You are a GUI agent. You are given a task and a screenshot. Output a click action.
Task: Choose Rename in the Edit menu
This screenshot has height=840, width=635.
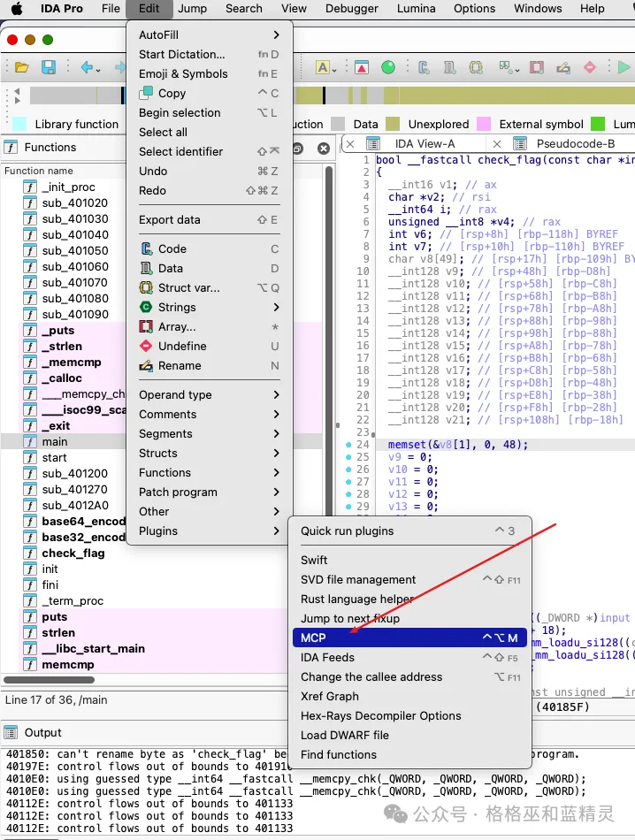point(209,366)
